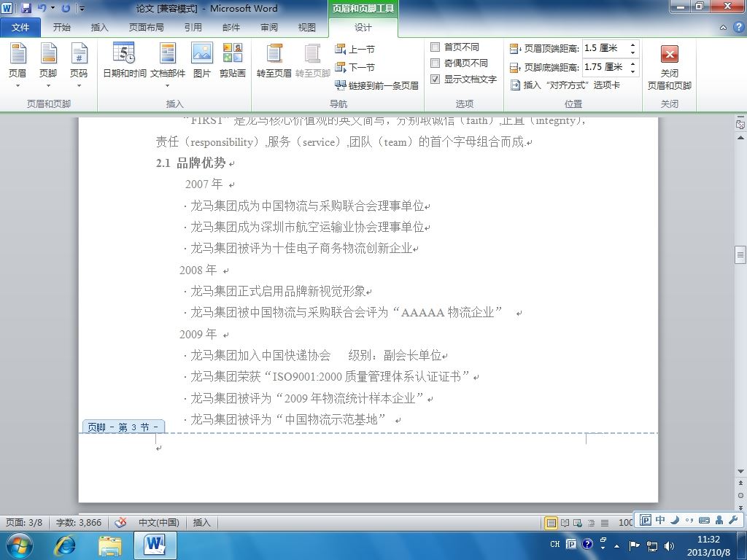Click spelling check icon in status bar
Screen dimensions: 747x560
click(x=120, y=522)
